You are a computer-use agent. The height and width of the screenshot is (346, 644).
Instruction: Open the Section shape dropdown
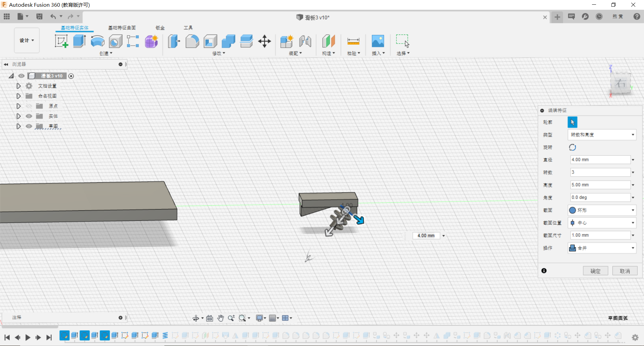pos(602,210)
